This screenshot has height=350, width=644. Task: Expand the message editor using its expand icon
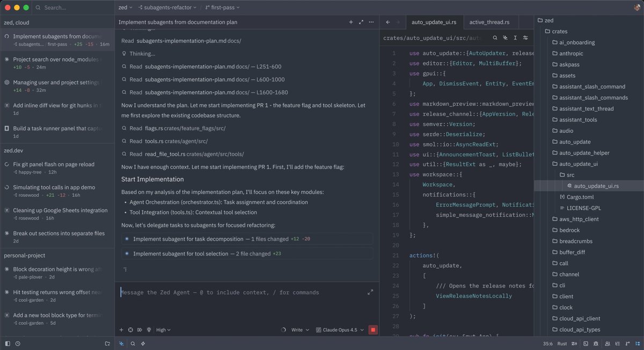(370, 293)
